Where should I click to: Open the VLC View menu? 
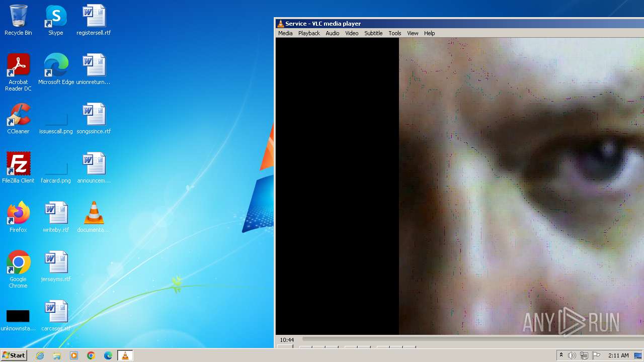(413, 33)
